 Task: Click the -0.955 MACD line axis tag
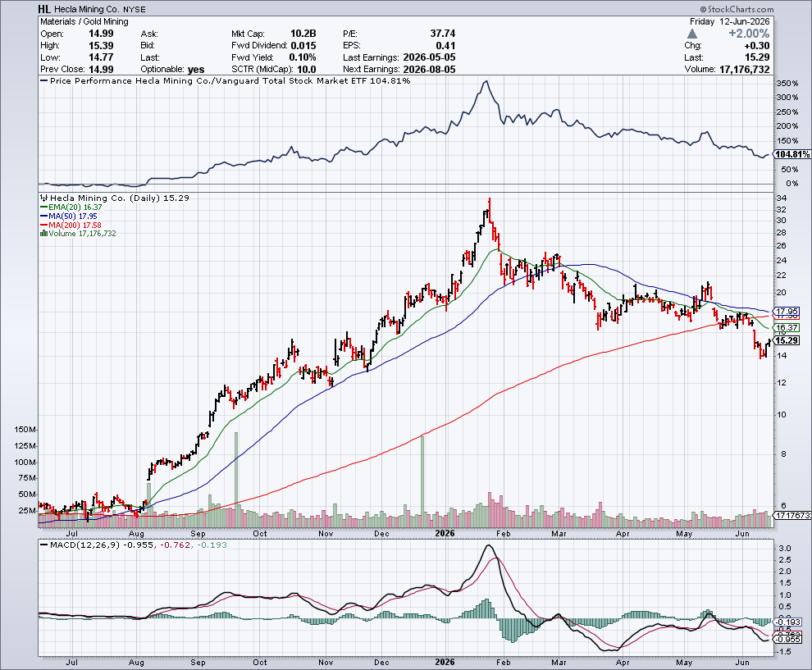787,639
